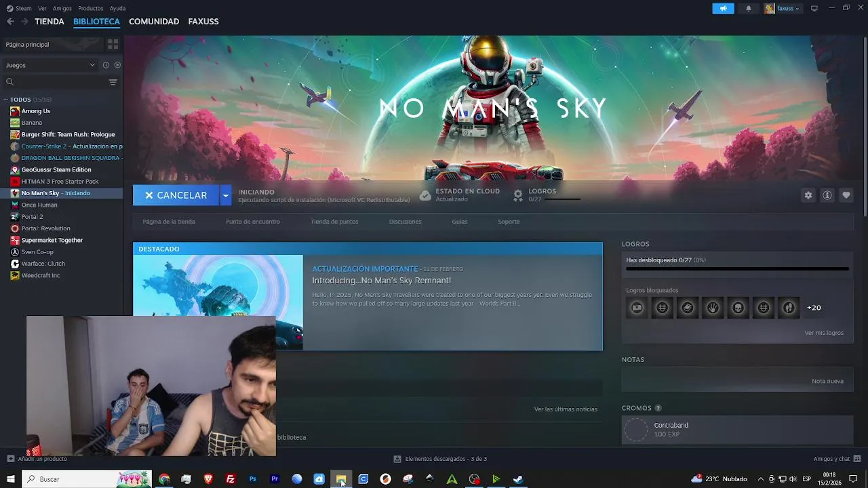Open Brave browser from taskbar
Viewport: 868px width, 488px height.
(x=208, y=479)
